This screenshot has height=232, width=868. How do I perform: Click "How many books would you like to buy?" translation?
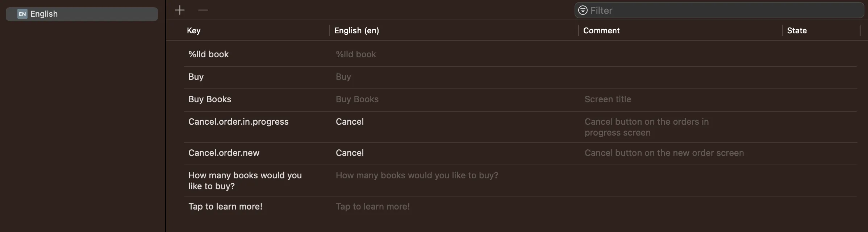(x=417, y=175)
